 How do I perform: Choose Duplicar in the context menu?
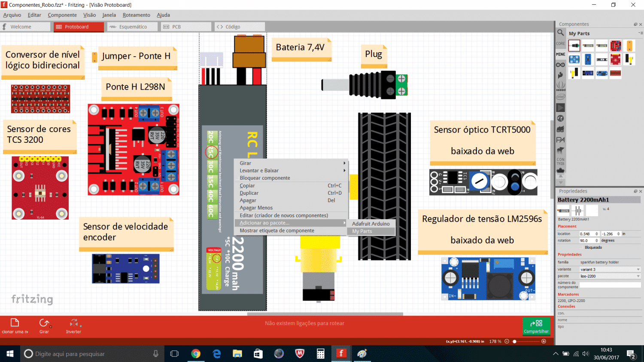[x=292, y=193]
